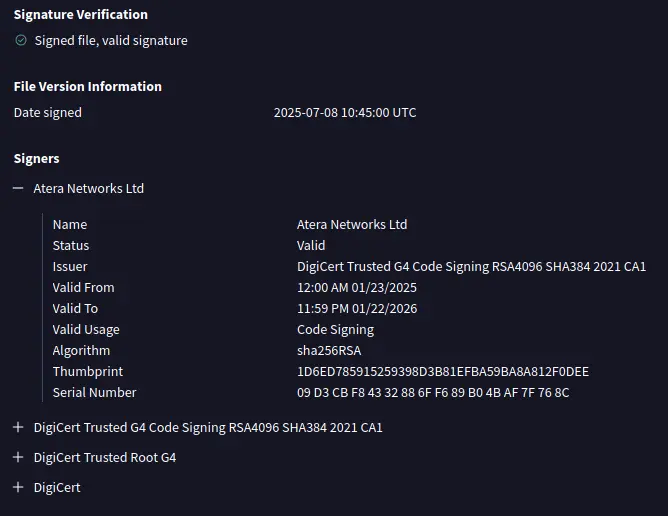This screenshot has width=668, height=516.
Task: Click the Valid To expiry date
Action: (x=357, y=308)
